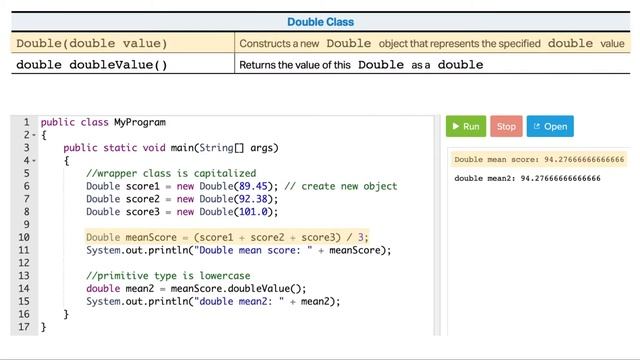Click the 'double mean2 = meanScore.doubleValue()' line
This screenshot has width=640, height=360.
coord(196,289)
